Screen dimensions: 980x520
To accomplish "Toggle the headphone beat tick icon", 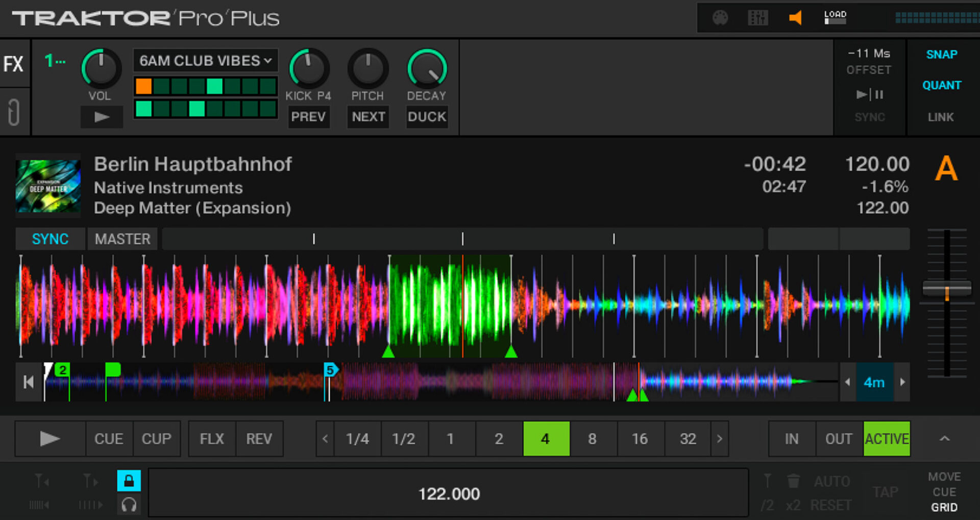I will point(129,505).
